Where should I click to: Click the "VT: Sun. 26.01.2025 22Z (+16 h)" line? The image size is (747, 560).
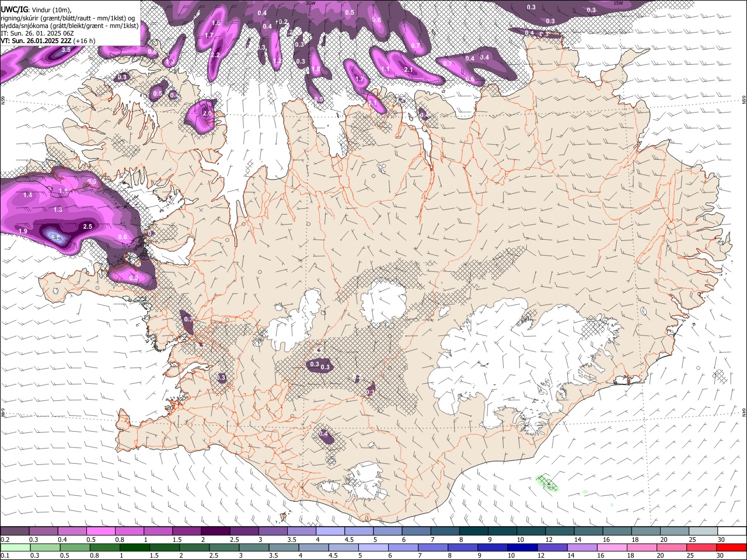(48, 41)
